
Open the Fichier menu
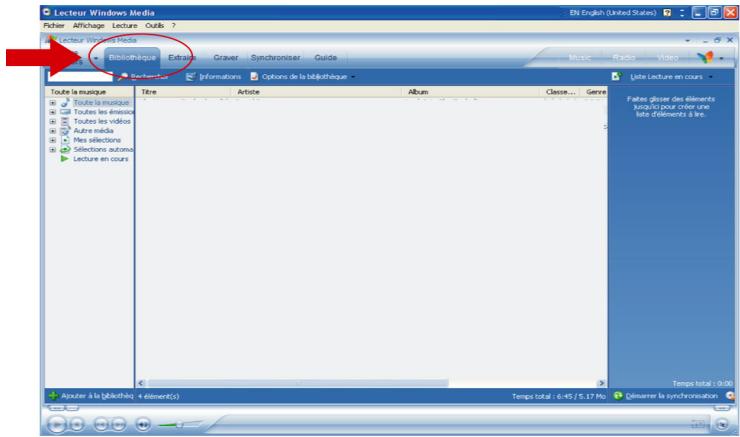click(54, 25)
